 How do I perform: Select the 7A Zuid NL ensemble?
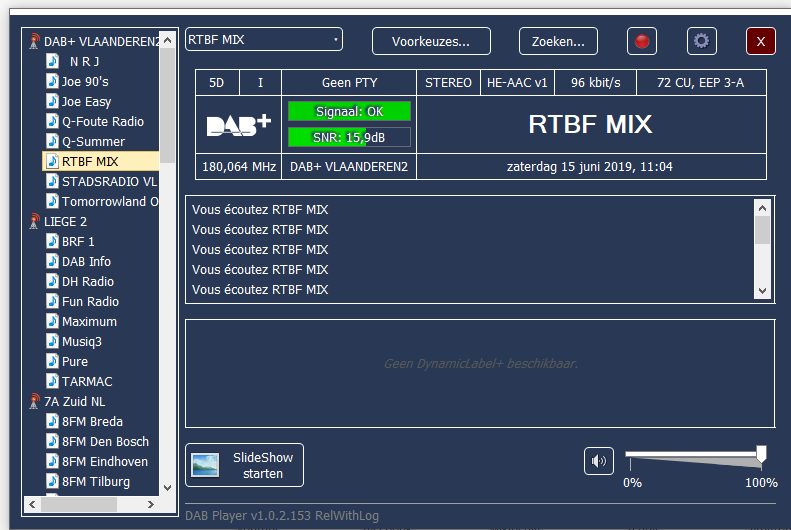click(75, 401)
